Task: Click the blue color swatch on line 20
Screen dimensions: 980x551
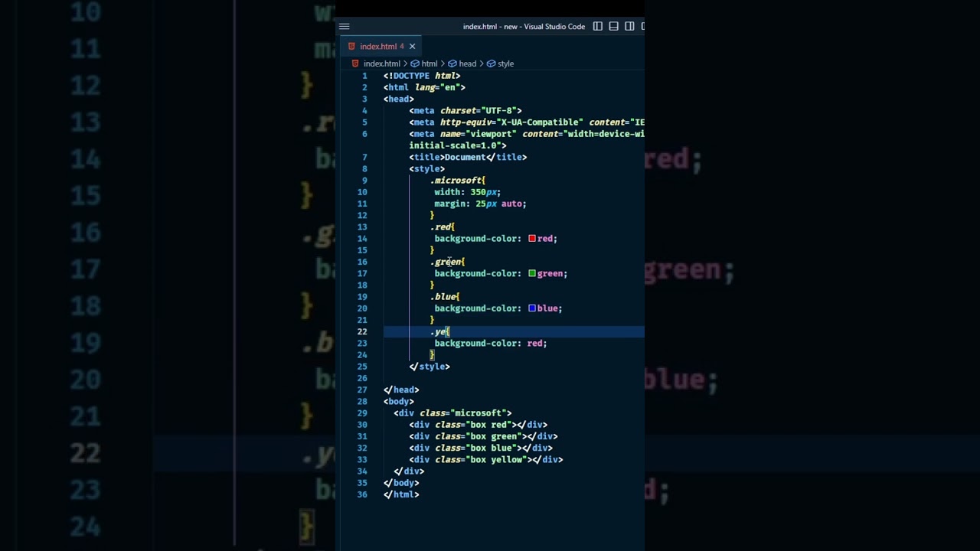Action: (x=532, y=308)
